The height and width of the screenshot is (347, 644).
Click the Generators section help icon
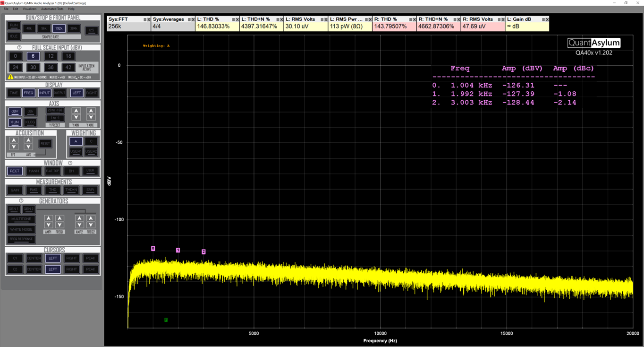click(x=21, y=201)
